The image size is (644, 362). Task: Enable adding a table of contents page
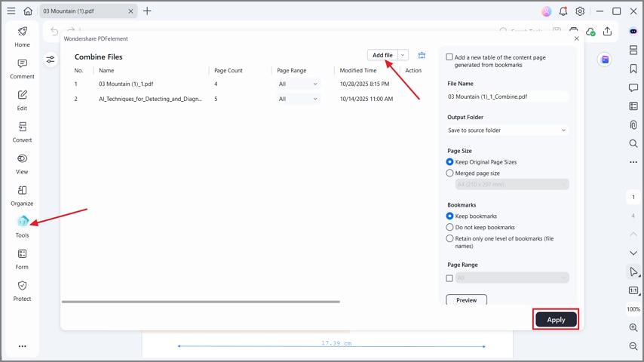click(450, 57)
